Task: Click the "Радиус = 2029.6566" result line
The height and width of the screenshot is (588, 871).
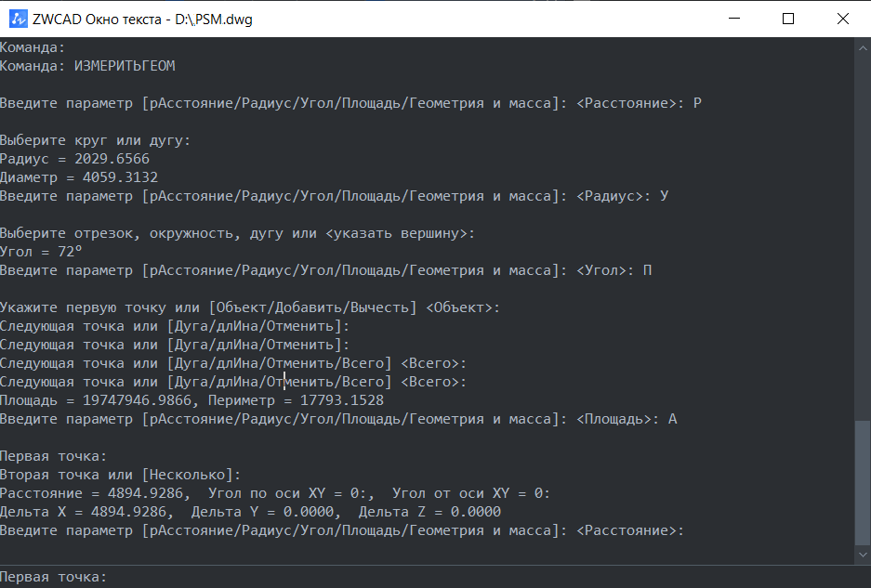Action: tap(74, 159)
